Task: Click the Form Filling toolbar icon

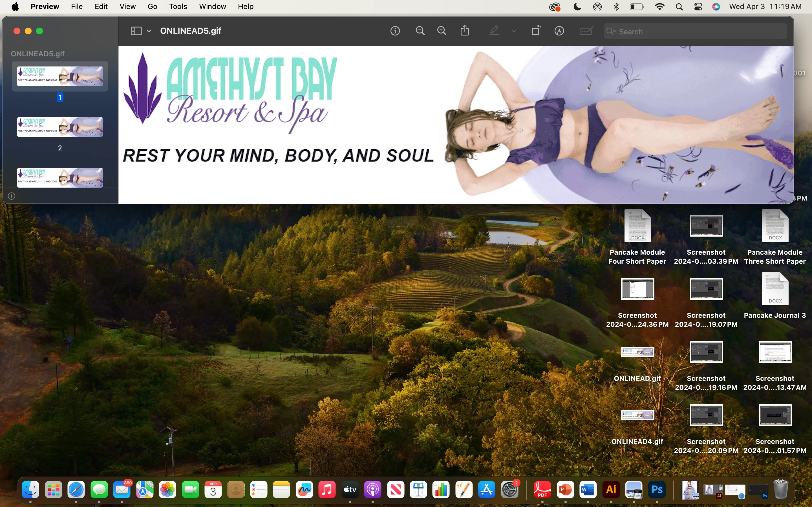Action: click(x=586, y=31)
